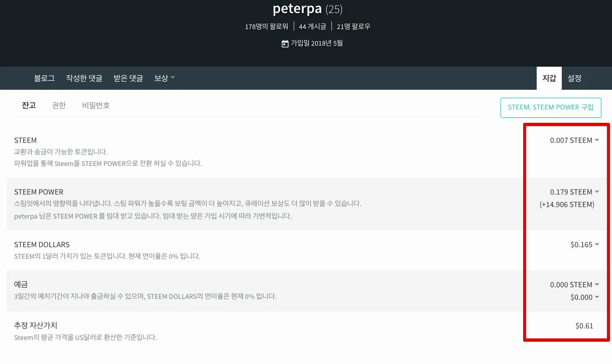Open the 작성한 댓글 tab
This screenshot has height=364, width=612.
click(84, 78)
